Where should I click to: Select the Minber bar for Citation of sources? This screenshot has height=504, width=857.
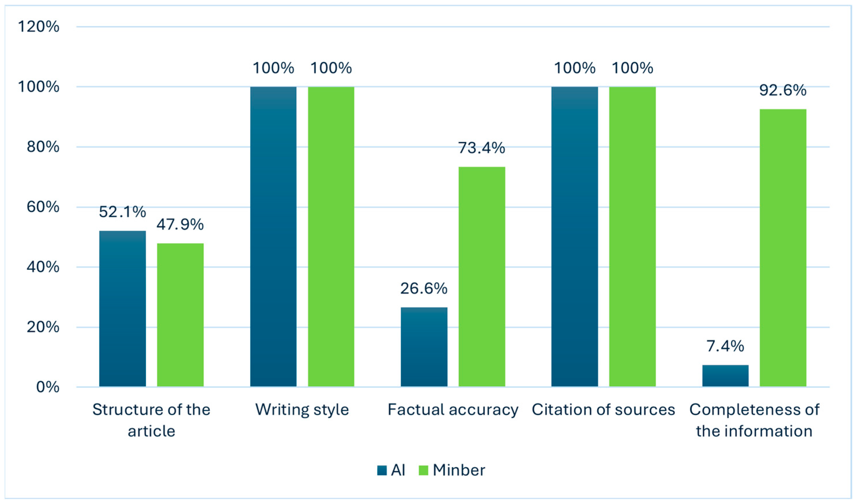632,237
